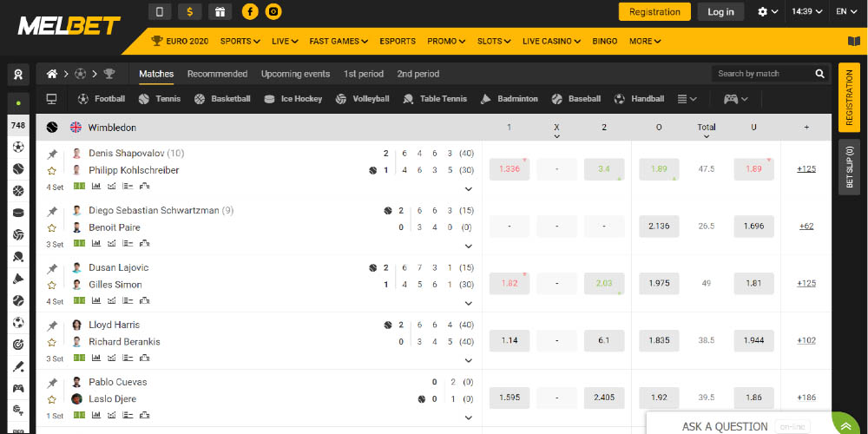
Task: Pin the Lloyd Harris match
Action: coord(52,325)
